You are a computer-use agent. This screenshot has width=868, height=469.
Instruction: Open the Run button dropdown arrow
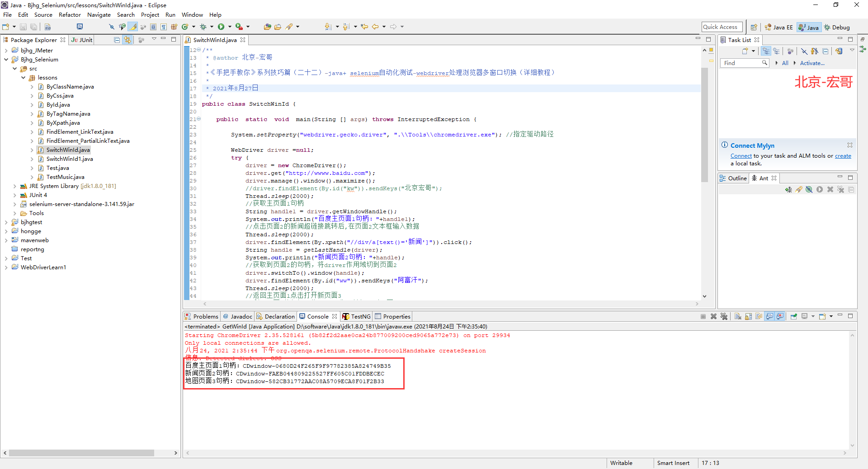coord(230,27)
